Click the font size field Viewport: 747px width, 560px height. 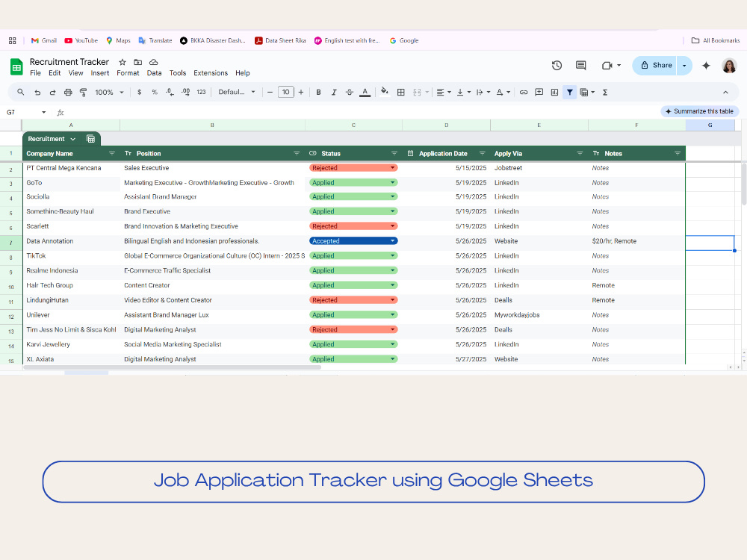pyautogui.click(x=285, y=93)
